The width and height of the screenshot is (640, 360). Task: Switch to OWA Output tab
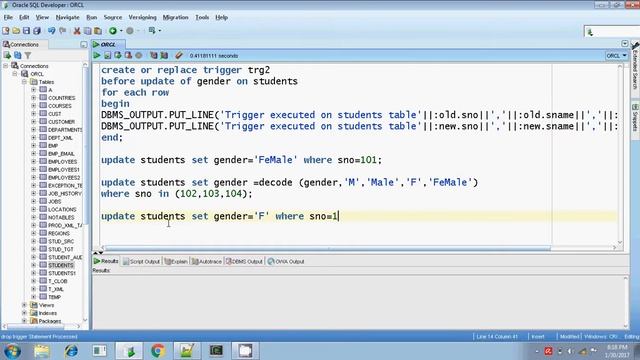286,262
